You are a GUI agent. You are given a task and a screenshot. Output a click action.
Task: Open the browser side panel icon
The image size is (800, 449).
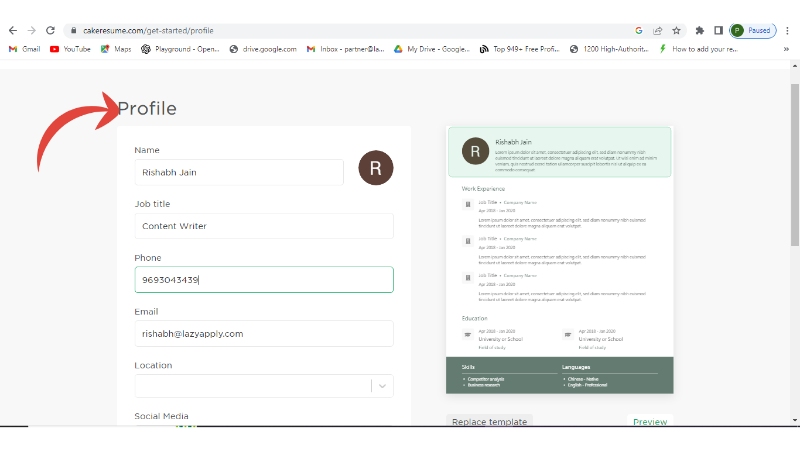(718, 31)
